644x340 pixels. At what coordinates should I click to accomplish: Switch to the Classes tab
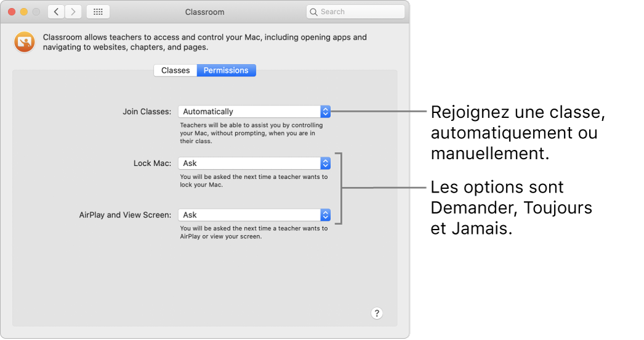click(x=176, y=70)
